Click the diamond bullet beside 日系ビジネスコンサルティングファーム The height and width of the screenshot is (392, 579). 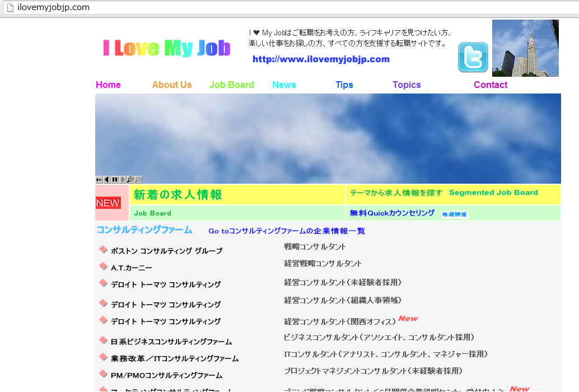coord(104,340)
